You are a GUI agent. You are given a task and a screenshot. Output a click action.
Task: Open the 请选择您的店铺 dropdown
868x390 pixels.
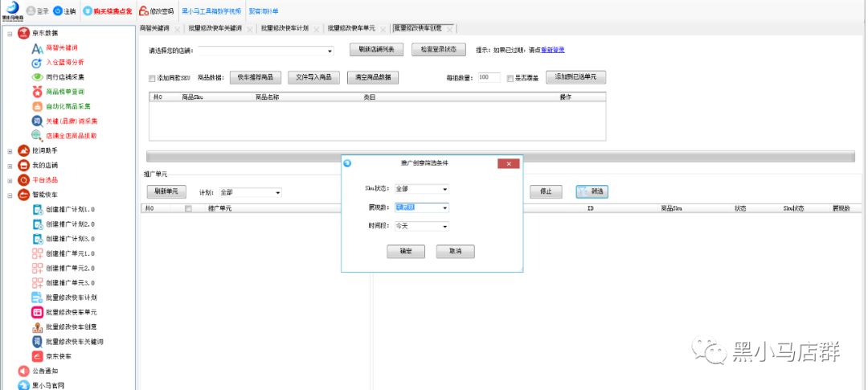pos(266,51)
